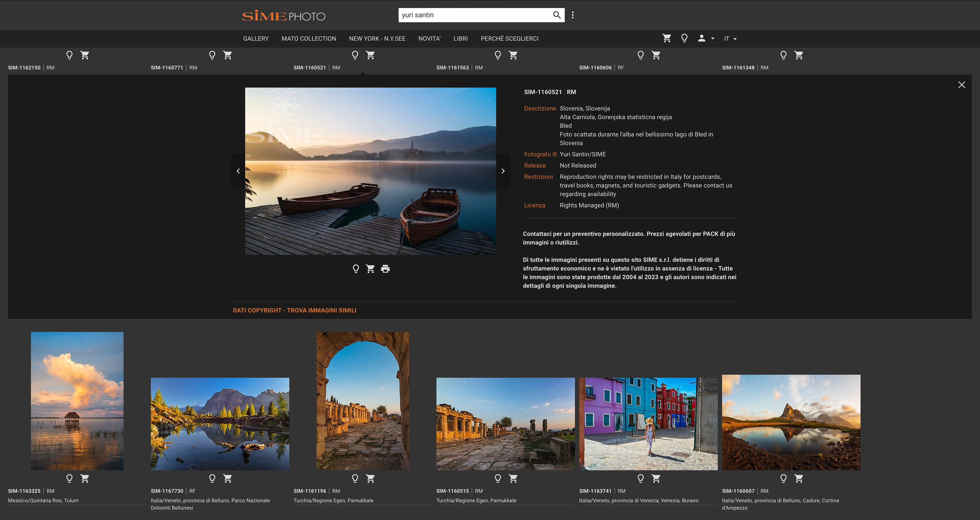Add the Bled lake preview to cart
The height and width of the screenshot is (520, 980).
[x=370, y=269]
